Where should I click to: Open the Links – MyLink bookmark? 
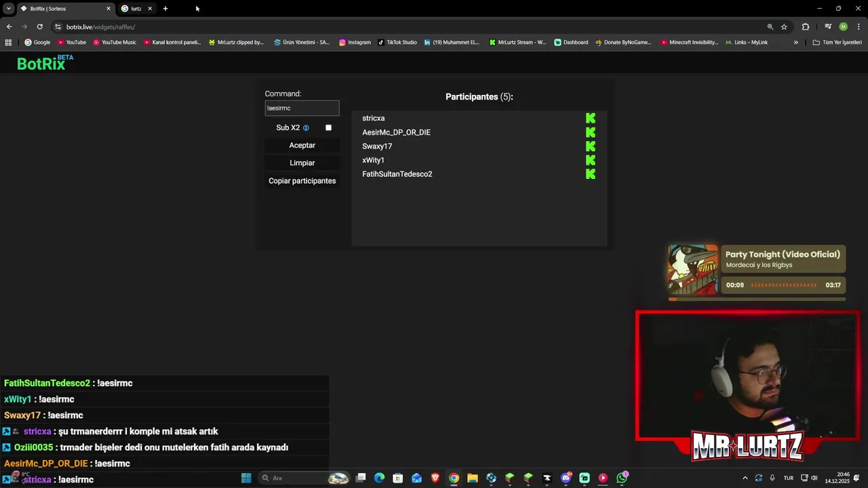point(747,42)
